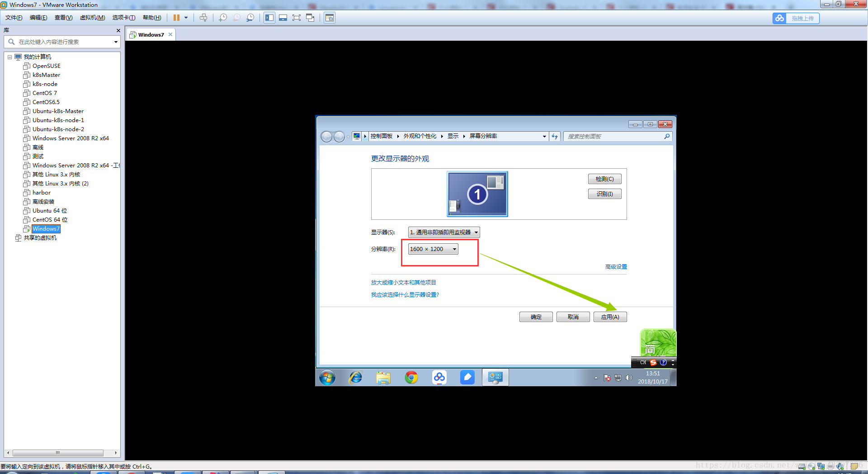This screenshot has width=868, height=474.
Task: Click the 取消 button
Action: [x=573, y=317]
